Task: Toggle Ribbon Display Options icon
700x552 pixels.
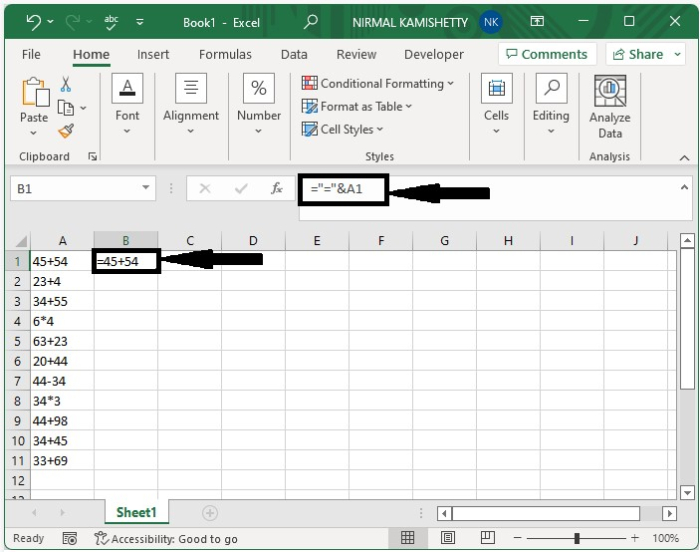Action: click(537, 21)
